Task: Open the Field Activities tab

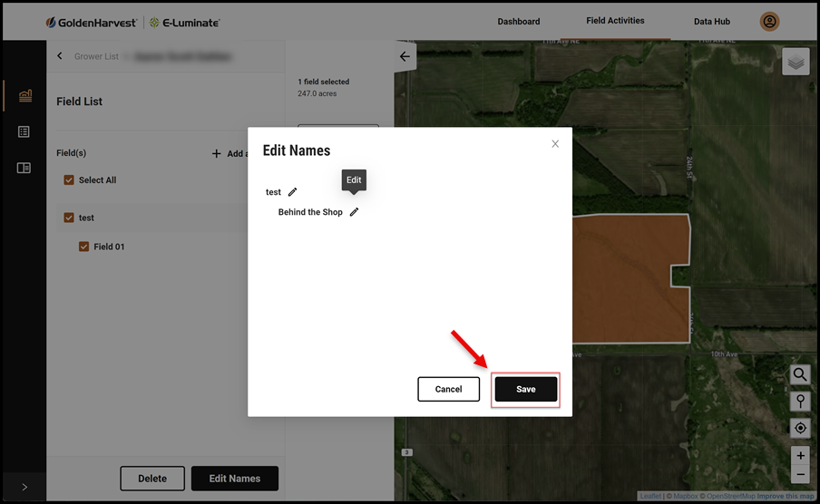Action: 615,20
